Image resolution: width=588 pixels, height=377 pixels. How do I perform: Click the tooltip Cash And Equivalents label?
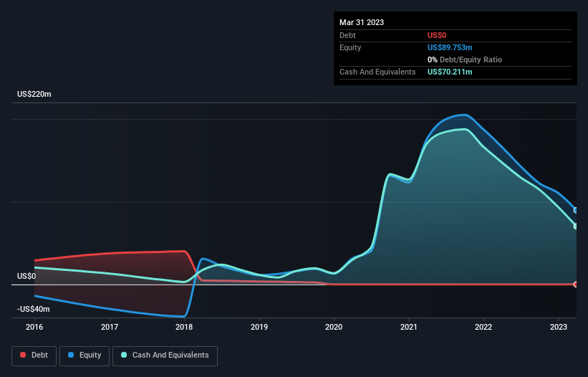(x=377, y=72)
